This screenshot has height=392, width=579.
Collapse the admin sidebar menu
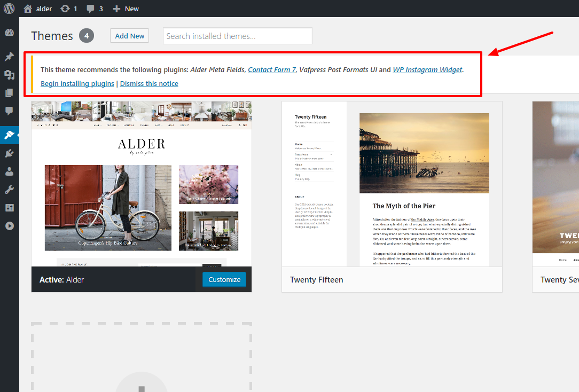[10, 226]
